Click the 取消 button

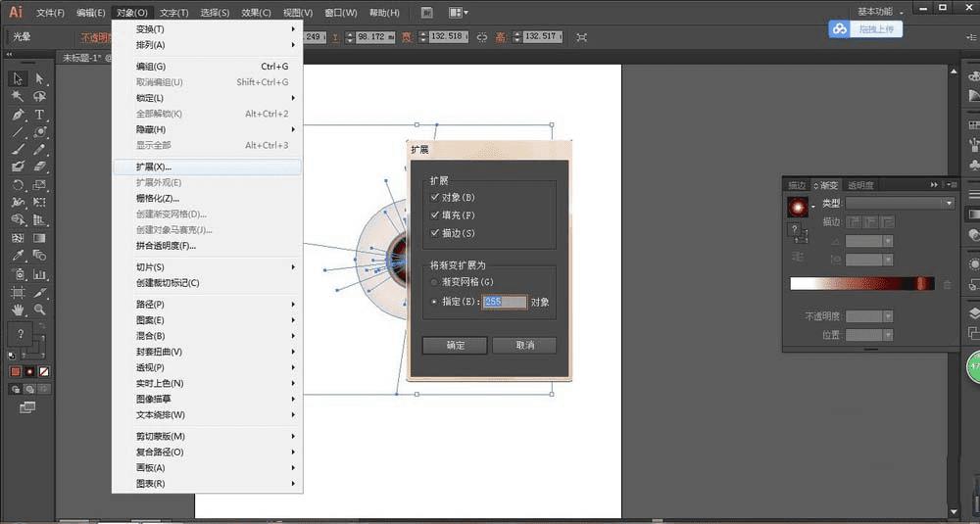point(526,345)
